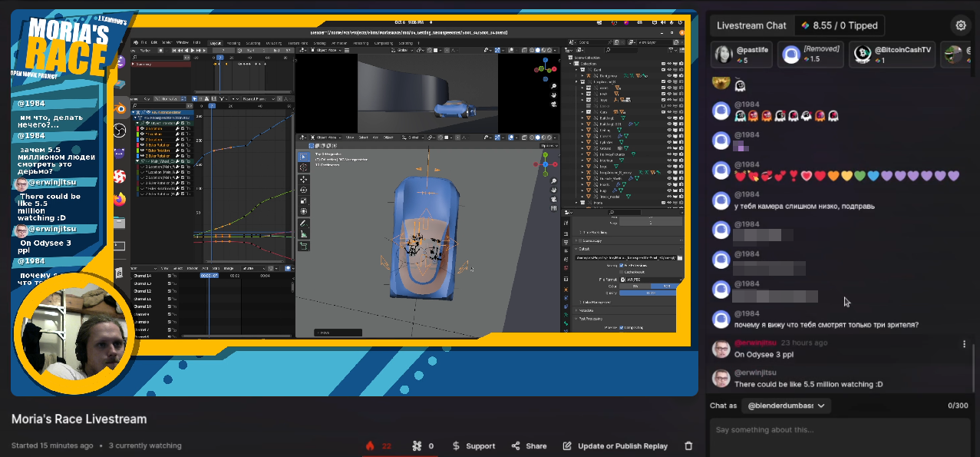Click erwinjitsu's avatar on the last comment
This screenshot has width=980, height=457.
pos(721,379)
